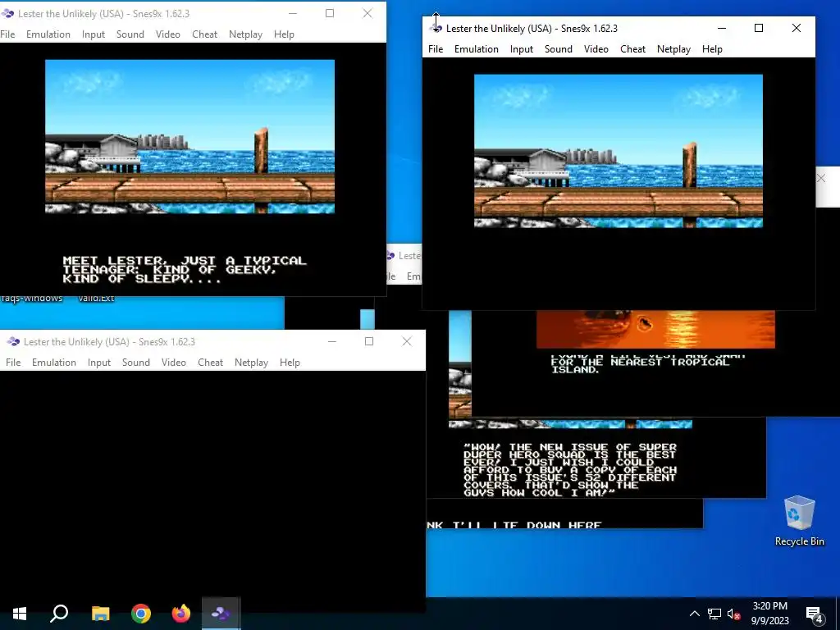Minimize the top-right Snes9x window
The width and height of the screenshot is (840, 630).
coord(722,28)
